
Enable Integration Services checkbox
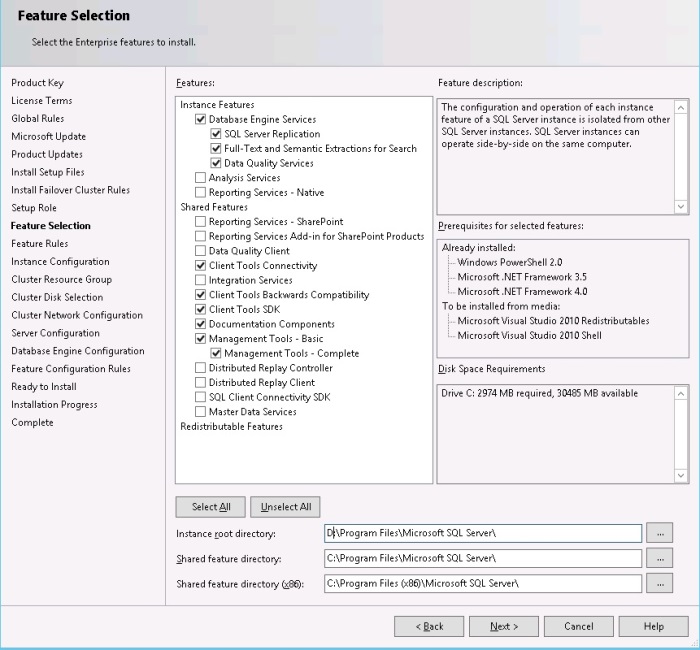pos(200,280)
